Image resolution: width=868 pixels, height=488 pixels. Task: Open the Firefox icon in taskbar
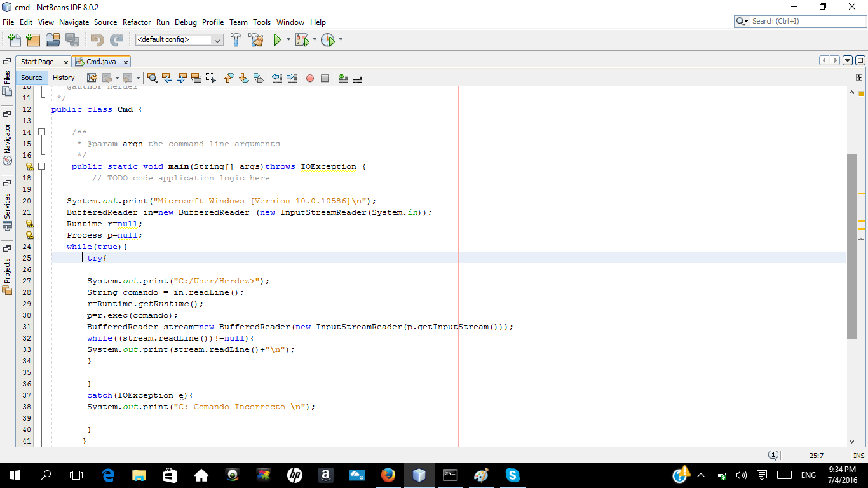(388, 475)
